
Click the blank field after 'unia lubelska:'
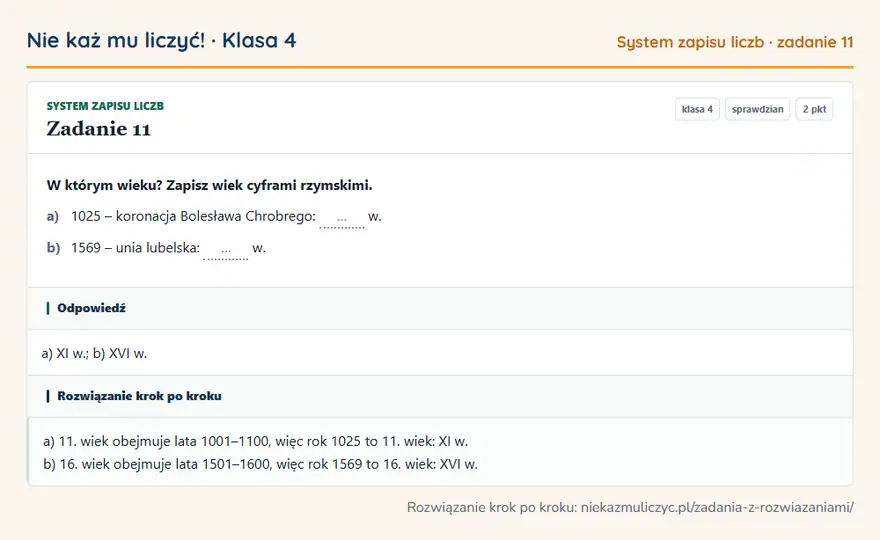pyautogui.click(x=226, y=250)
